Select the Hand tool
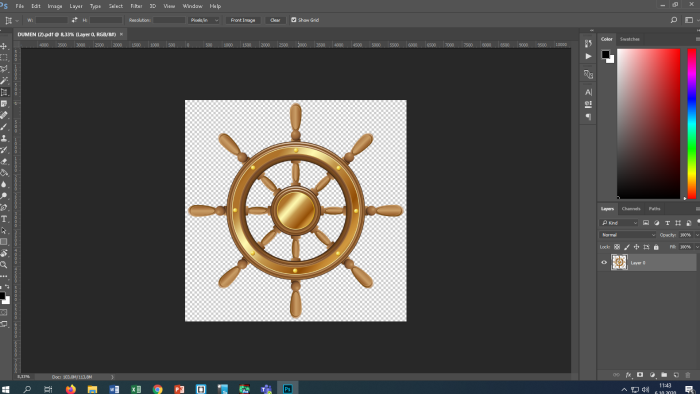 point(4,253)
